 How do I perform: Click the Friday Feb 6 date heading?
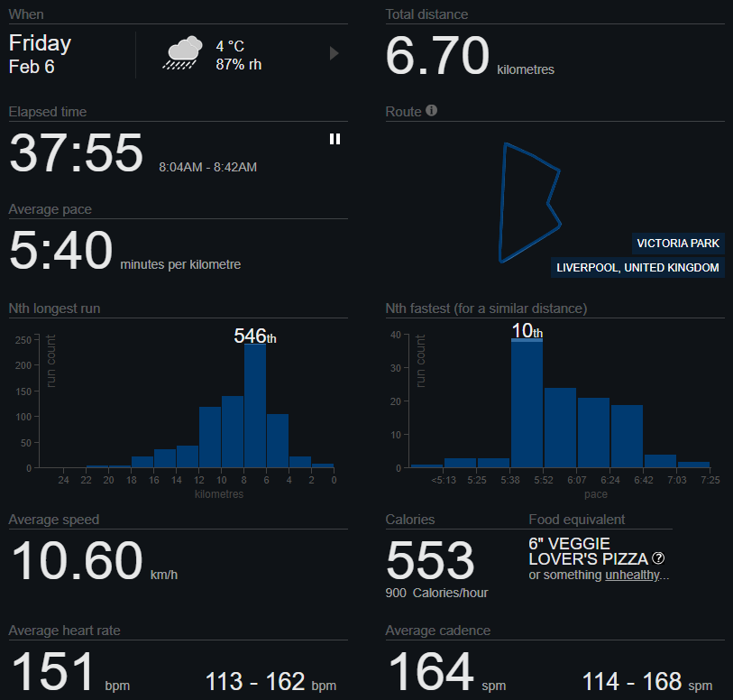coord(41,54)
